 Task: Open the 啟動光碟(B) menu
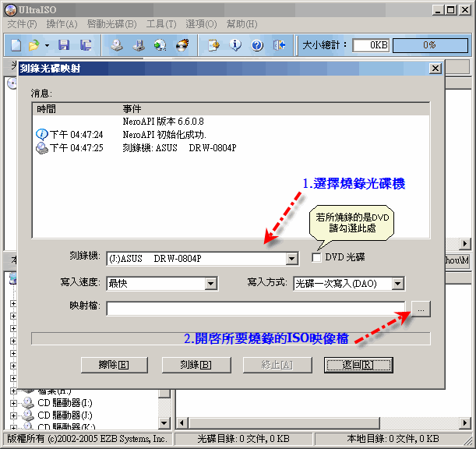coord(111,24)
